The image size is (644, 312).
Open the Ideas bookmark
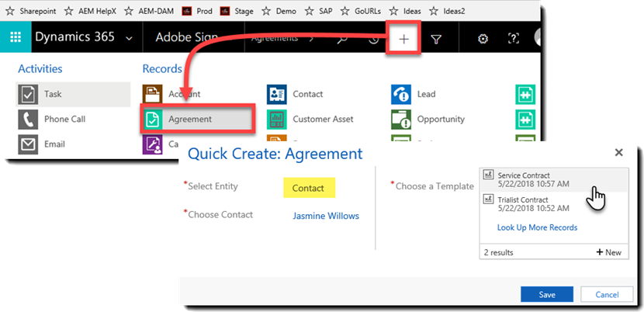[x=405, y=11]
